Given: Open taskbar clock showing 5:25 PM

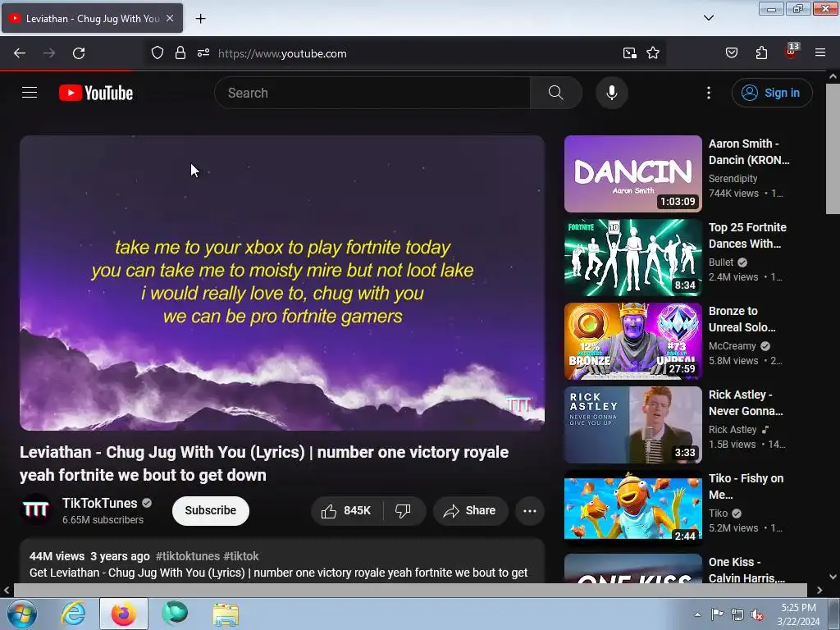Looking at the screenshot, I should pyautogui.click(x=798, y=614).
